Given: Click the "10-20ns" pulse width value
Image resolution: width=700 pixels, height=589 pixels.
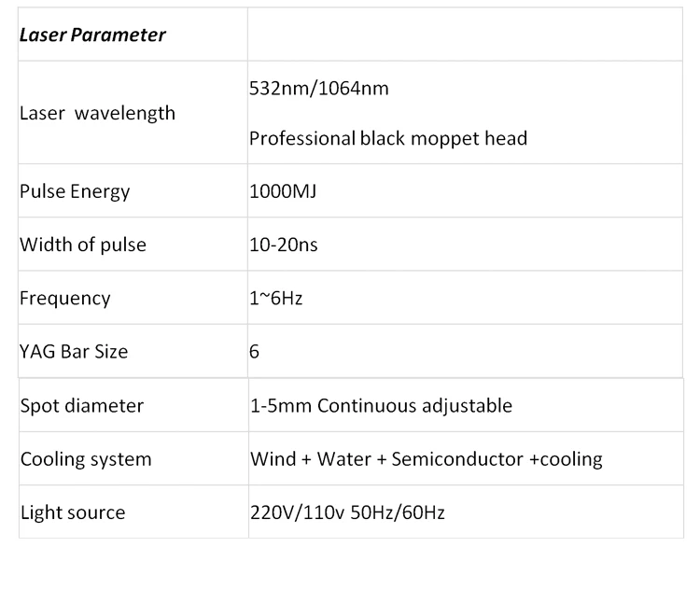Looking at the screenshot, I should [284, 245].
